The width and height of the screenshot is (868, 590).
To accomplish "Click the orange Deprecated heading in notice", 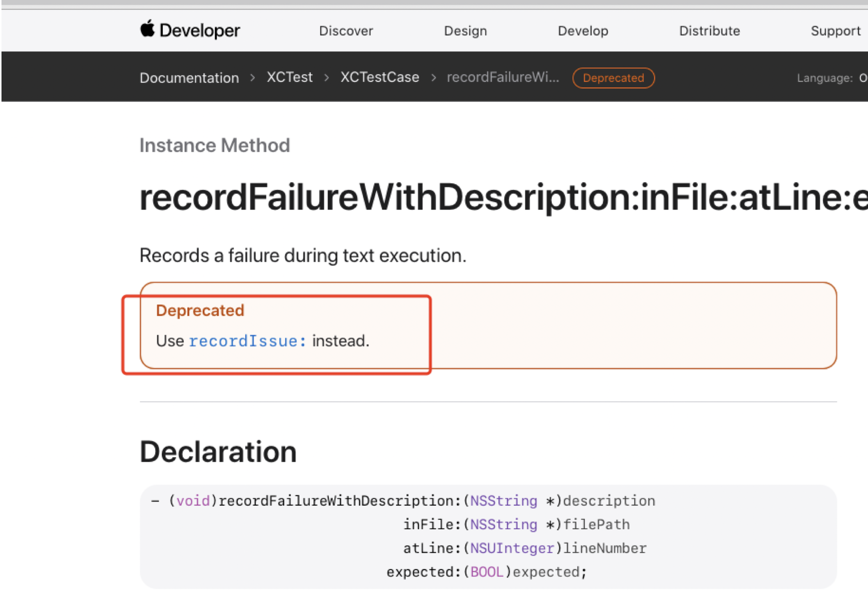I will (x=200, y=310).
